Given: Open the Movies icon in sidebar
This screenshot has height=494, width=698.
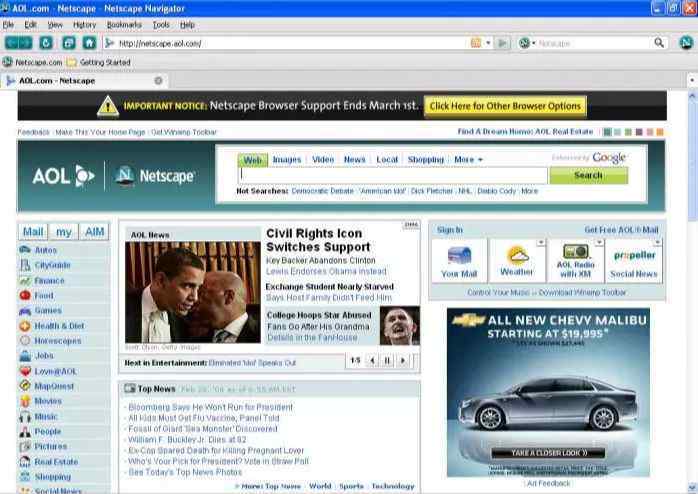Looking at the screenshot, I should [25, 401].
